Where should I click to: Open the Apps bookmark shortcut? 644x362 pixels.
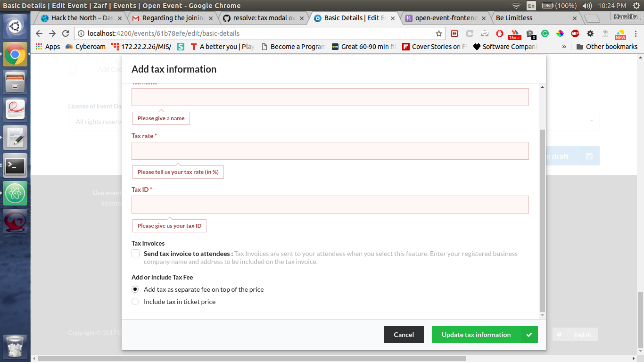[48, 47]
